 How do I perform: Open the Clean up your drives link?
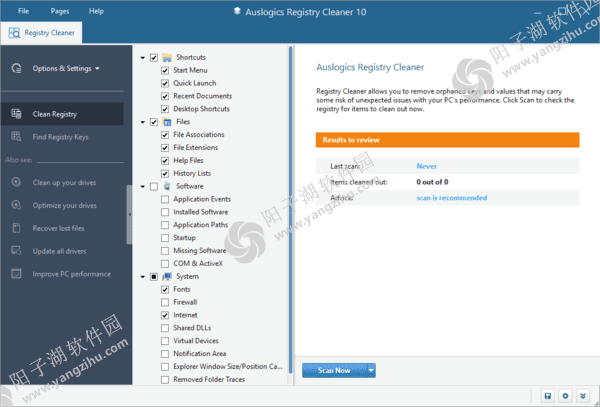[x=64, y=182]
